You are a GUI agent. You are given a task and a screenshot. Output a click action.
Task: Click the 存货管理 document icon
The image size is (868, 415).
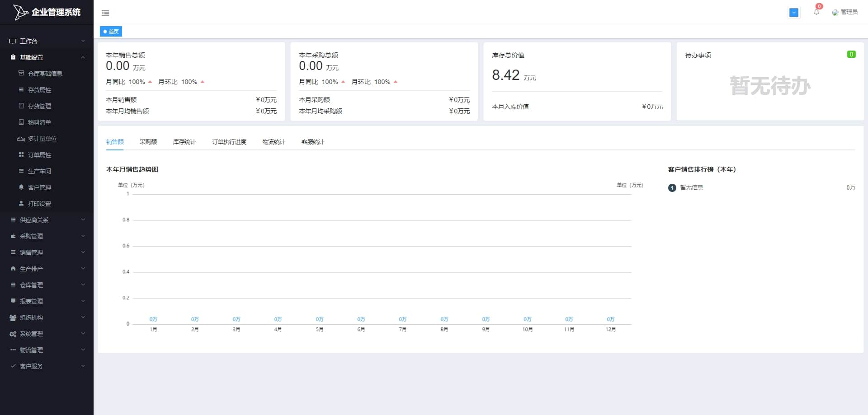[x=21, y=106]
